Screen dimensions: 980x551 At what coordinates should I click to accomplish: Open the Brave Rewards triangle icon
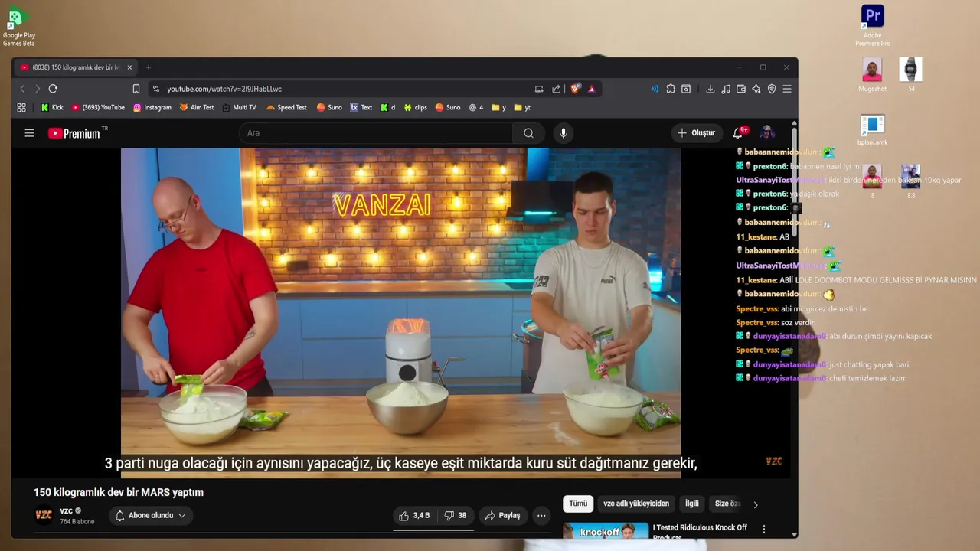592,89
